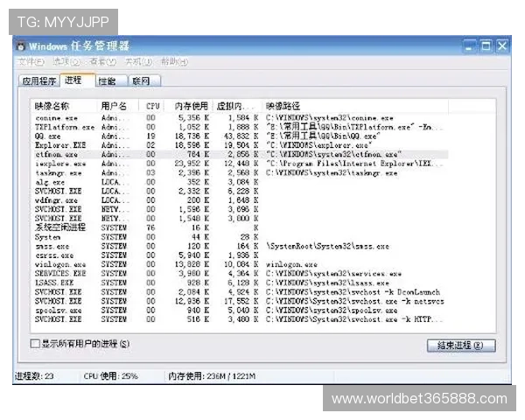Sort by CPU column header
The image size is (525, 420).
tap(152, 106)
